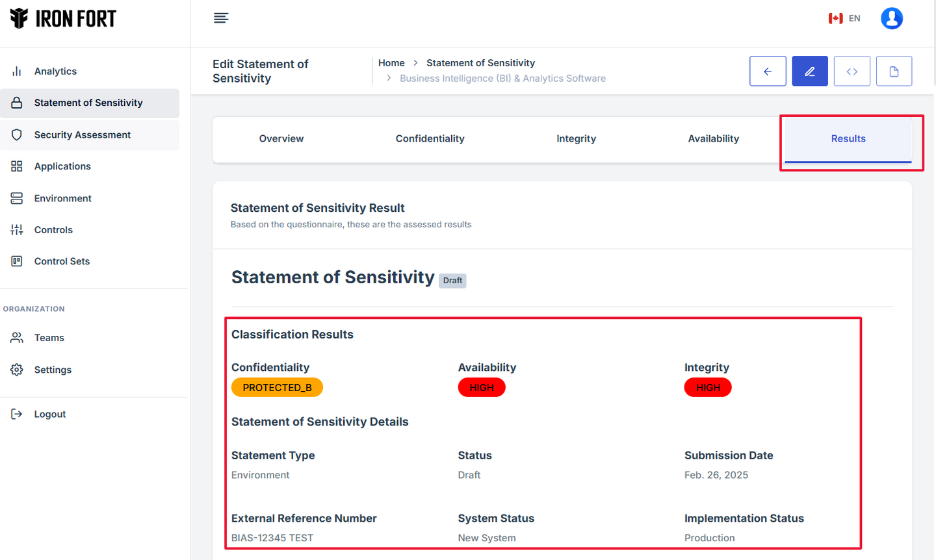Open the EN language selector
This screenshot has height=560, width=936.
coord(845,18)
